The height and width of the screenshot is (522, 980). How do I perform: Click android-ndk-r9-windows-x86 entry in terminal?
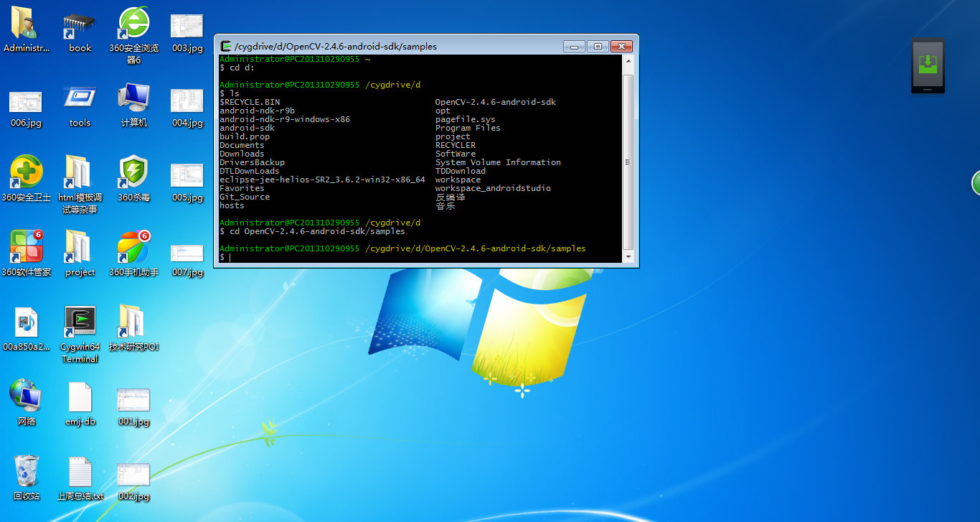coord(285,119)
